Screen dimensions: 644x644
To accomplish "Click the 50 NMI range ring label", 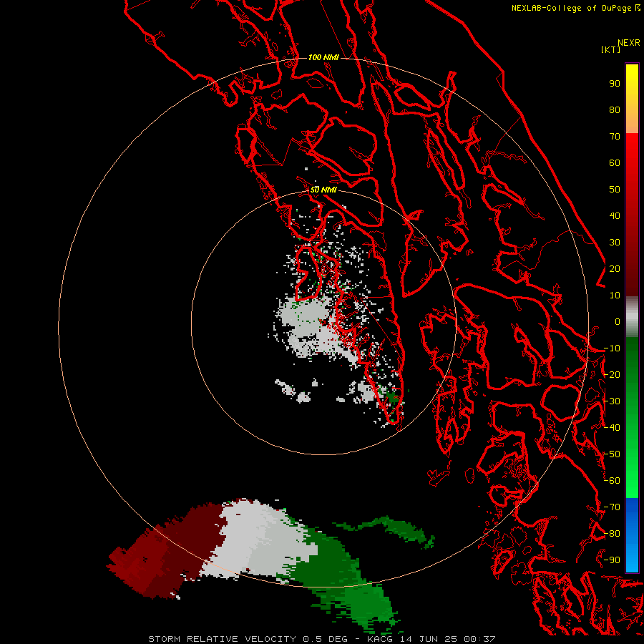I will [323, 190].
